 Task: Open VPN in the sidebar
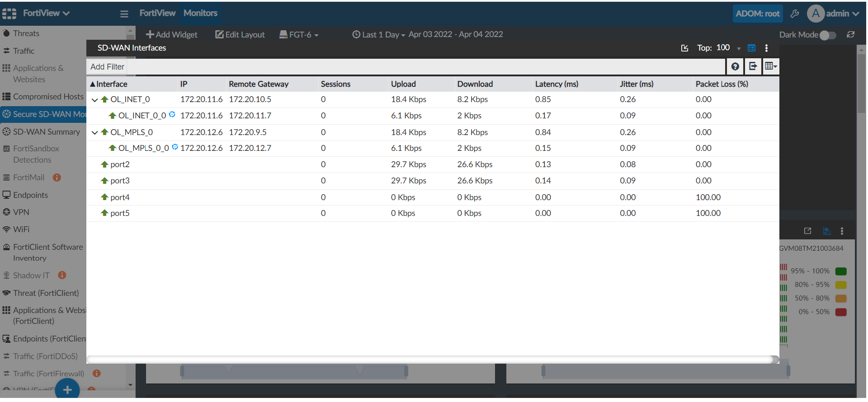[x=21, y=212]
